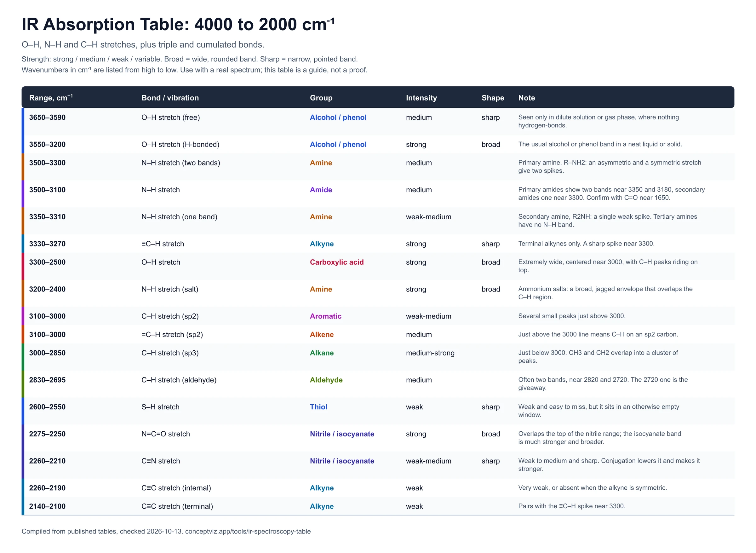Click 'N–H stretch (salt)' cell
Image resolution: width=756 pixels, height=553 pixels.
point(170,289)
